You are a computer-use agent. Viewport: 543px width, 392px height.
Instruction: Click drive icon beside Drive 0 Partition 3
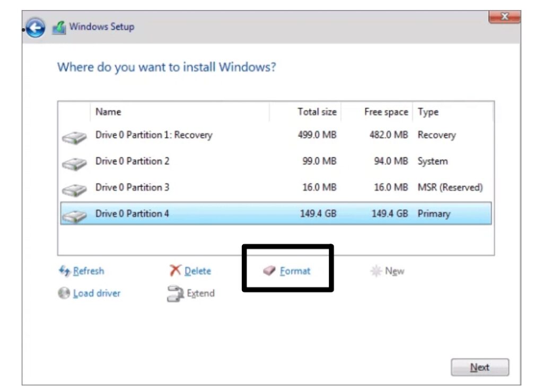pos(74,190)
